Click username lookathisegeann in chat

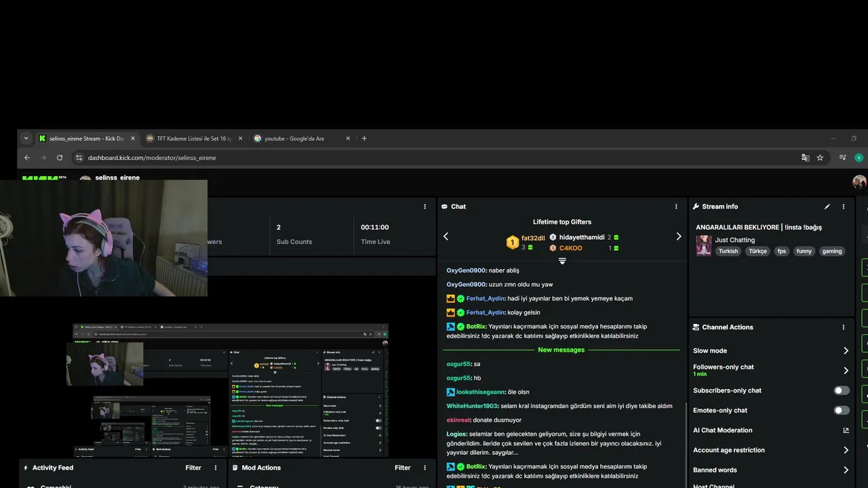(x=481, y=392)
